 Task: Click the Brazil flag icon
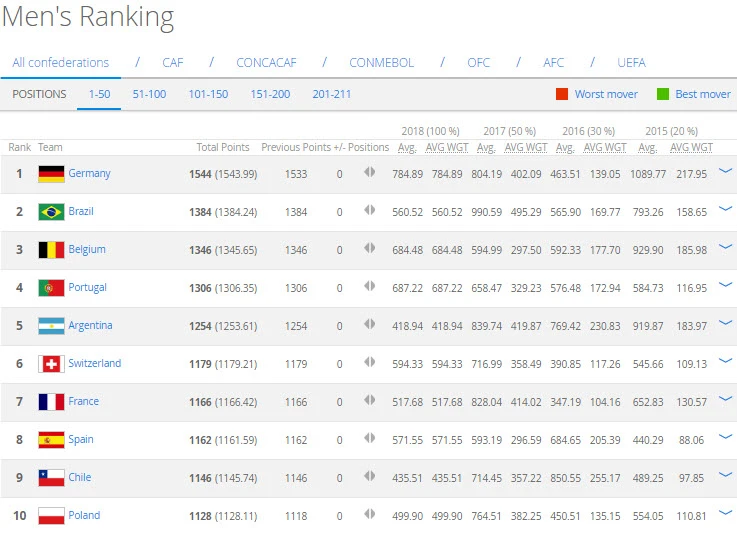[x=51, y=212]
